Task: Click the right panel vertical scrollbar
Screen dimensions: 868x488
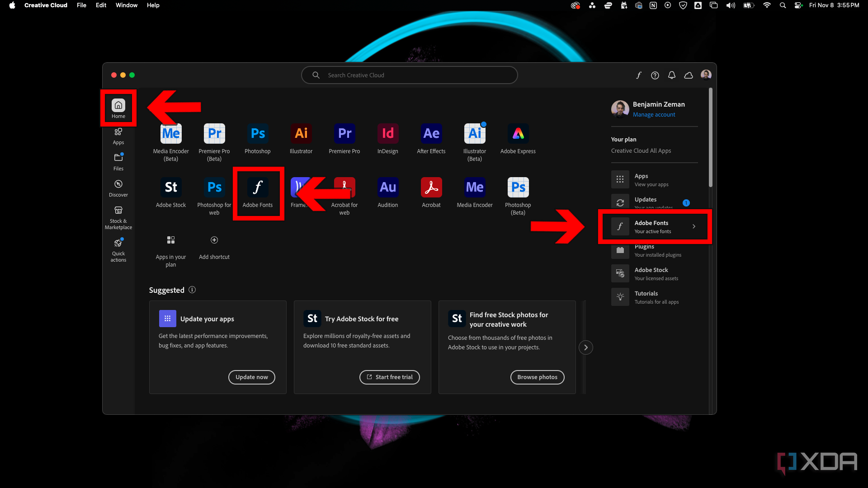Action: [711, 137]
